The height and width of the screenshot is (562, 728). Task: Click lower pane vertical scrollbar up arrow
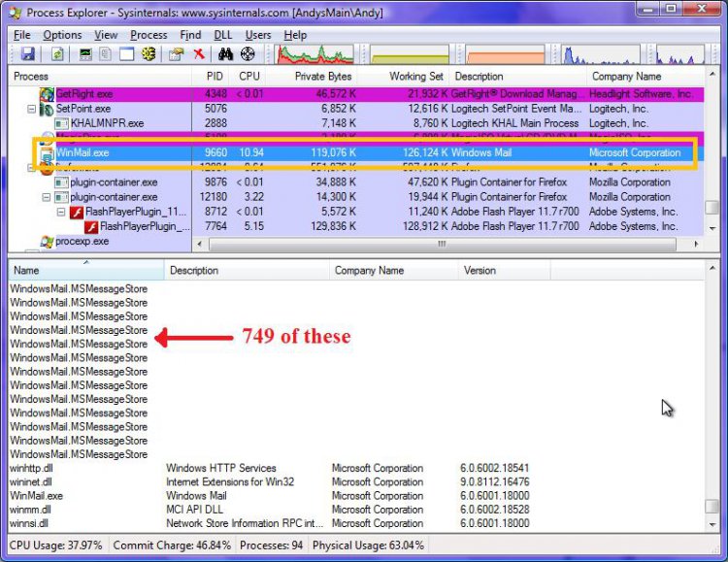pos(712,268)
